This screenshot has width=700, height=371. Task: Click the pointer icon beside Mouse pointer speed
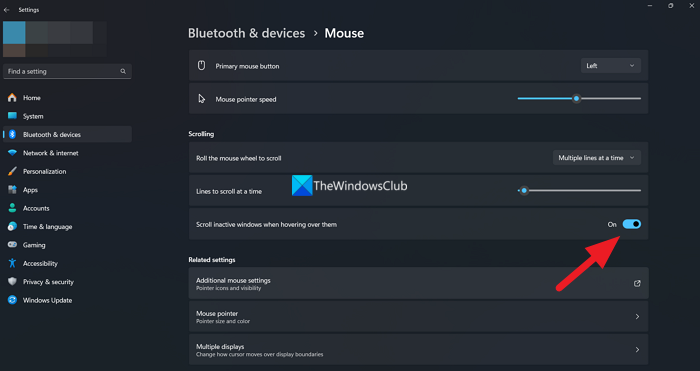coord(201,99)
